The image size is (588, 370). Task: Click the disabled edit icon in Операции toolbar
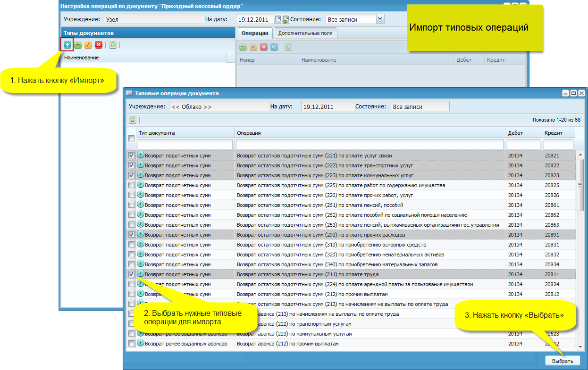click(x=253, y=47)
